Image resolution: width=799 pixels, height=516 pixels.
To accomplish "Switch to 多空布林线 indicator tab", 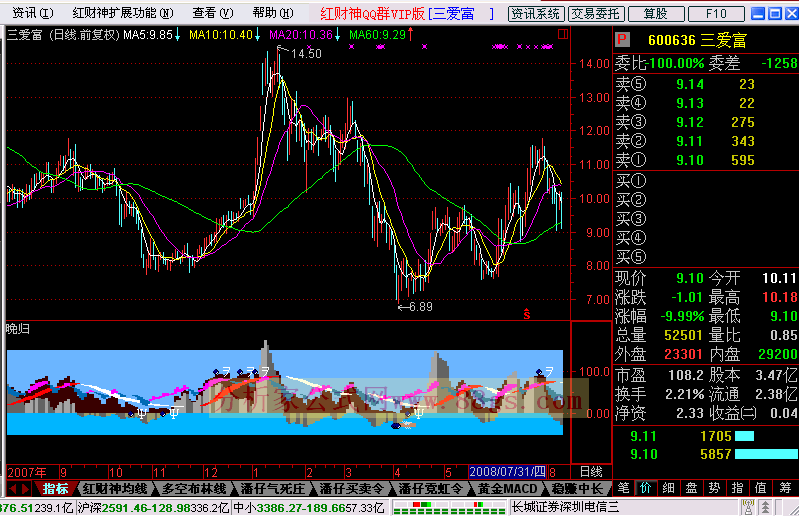I will point(194,489).
